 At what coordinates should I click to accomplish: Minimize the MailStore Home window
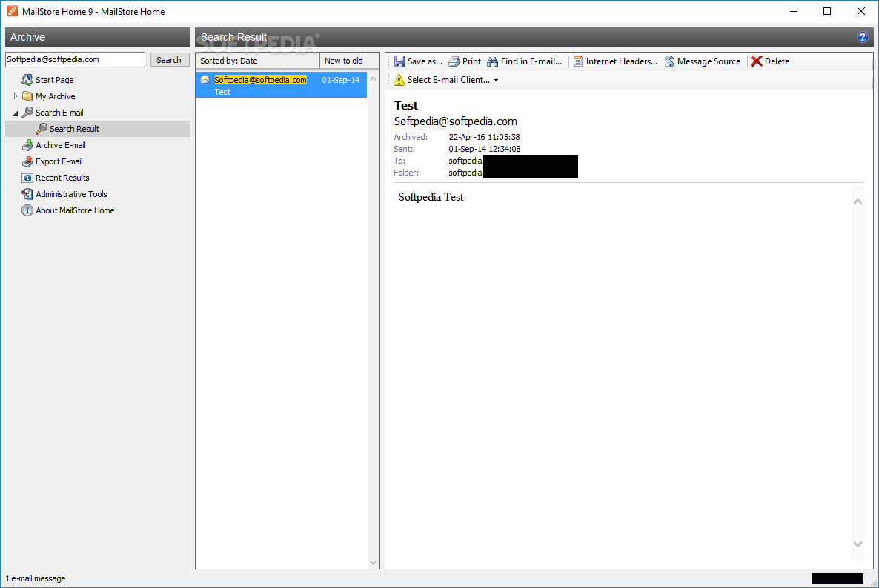coord(794,11)
